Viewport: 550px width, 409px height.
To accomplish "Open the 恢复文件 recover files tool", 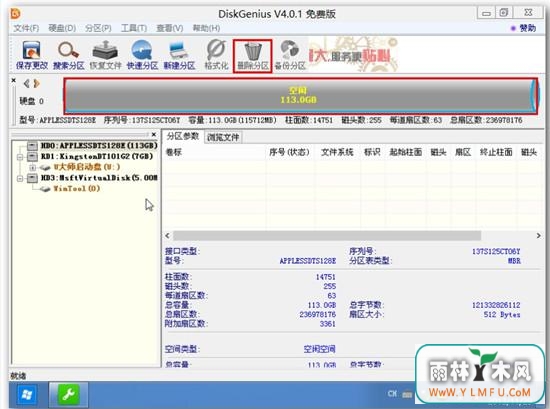I will pos(105,55).
